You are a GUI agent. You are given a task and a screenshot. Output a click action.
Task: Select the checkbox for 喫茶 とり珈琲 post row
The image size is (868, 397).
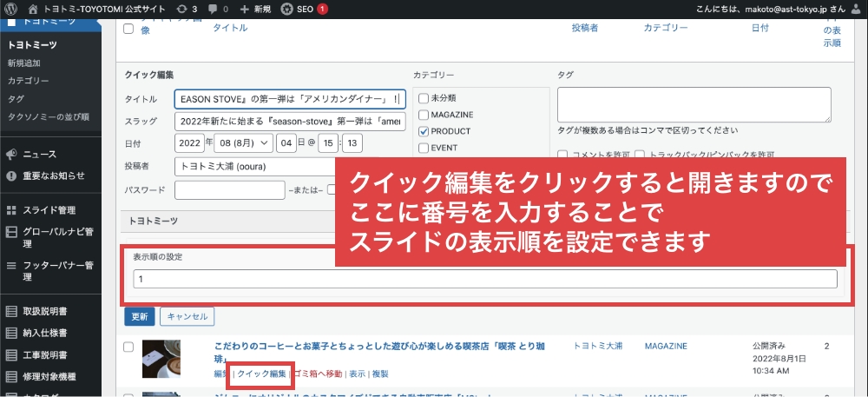point(128,347)
